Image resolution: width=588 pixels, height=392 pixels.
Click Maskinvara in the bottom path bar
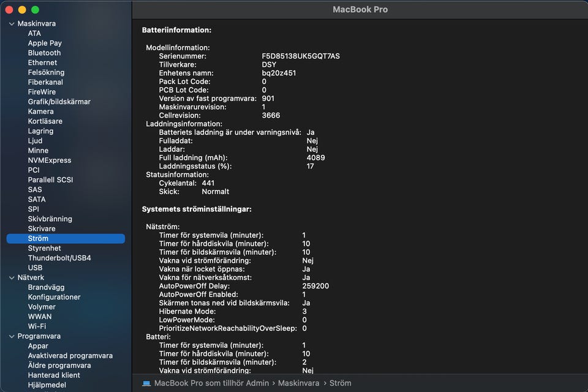click(x=298, y=383)
